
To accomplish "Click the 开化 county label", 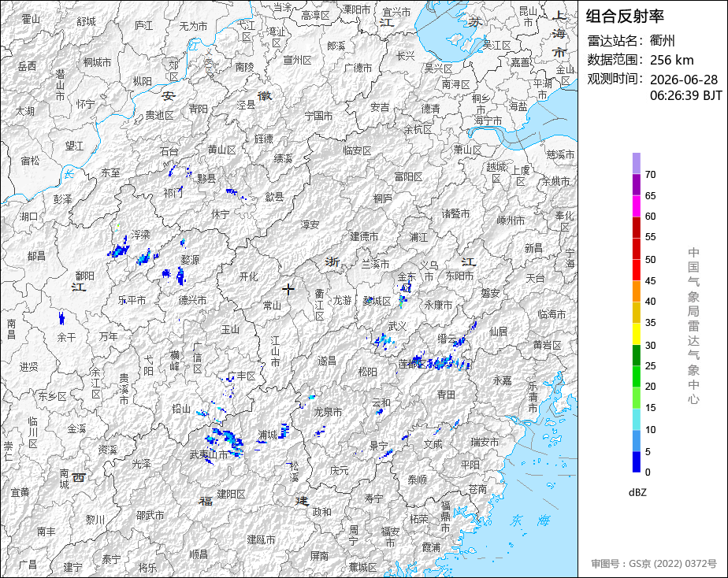I will click(248, 276).
